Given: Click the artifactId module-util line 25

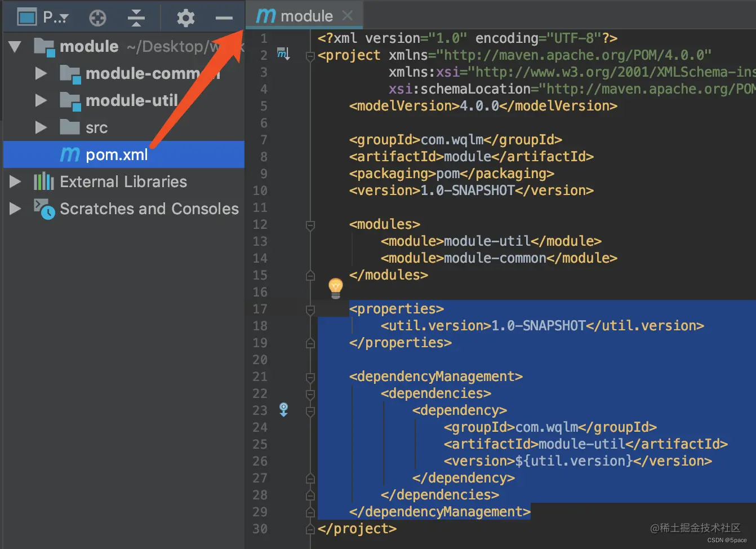Looking at the screenshot, I should pos(586,444).
